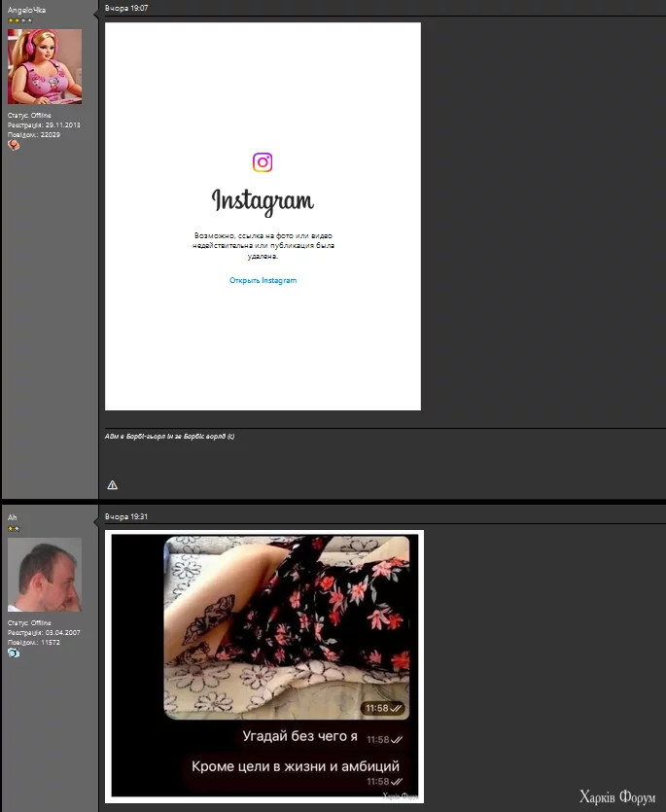Click the Instagram camera logo icon

[x=263, y=162]
